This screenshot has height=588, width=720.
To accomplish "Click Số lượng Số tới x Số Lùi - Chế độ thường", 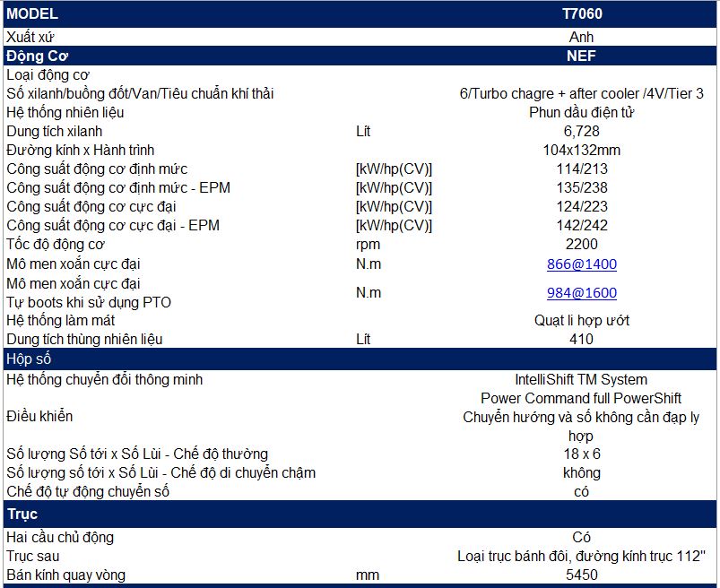I will [x=137, y=454].
